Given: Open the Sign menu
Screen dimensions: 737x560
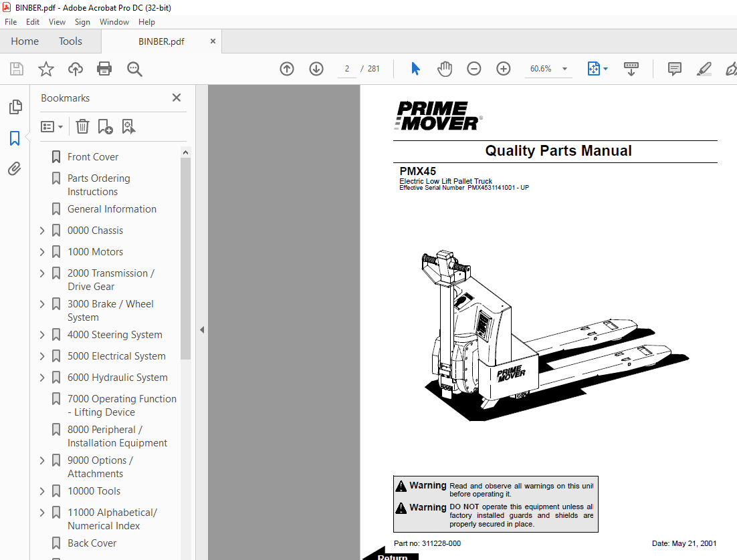Looking at the screenshot, I should click(82, 22).
